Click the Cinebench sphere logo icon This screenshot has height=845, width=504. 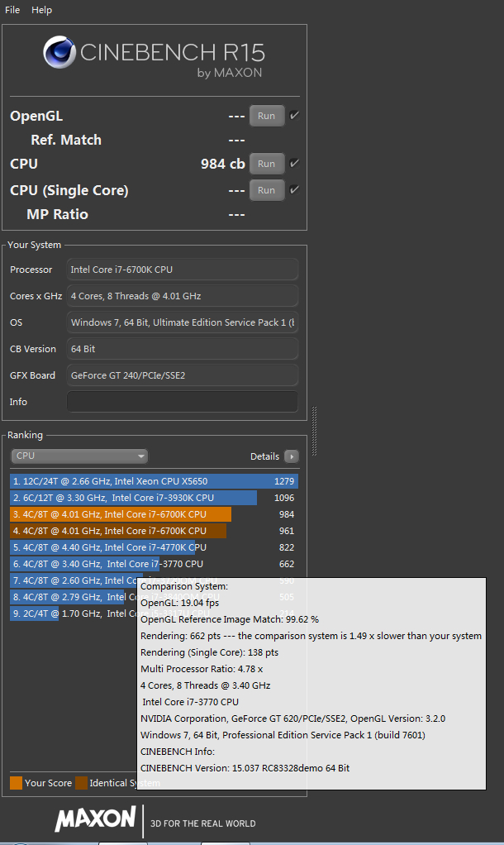[x=60, y=53]
